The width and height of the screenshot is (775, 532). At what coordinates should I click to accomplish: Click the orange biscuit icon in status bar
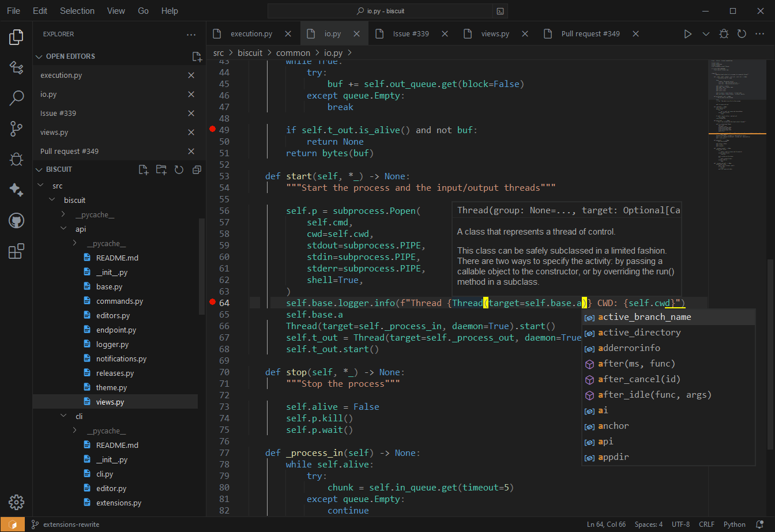(12, 525)
